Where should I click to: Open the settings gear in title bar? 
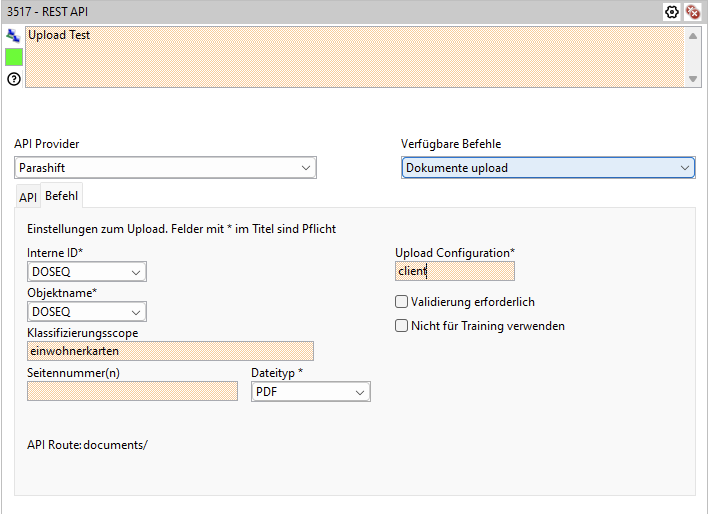click(673, 12)
